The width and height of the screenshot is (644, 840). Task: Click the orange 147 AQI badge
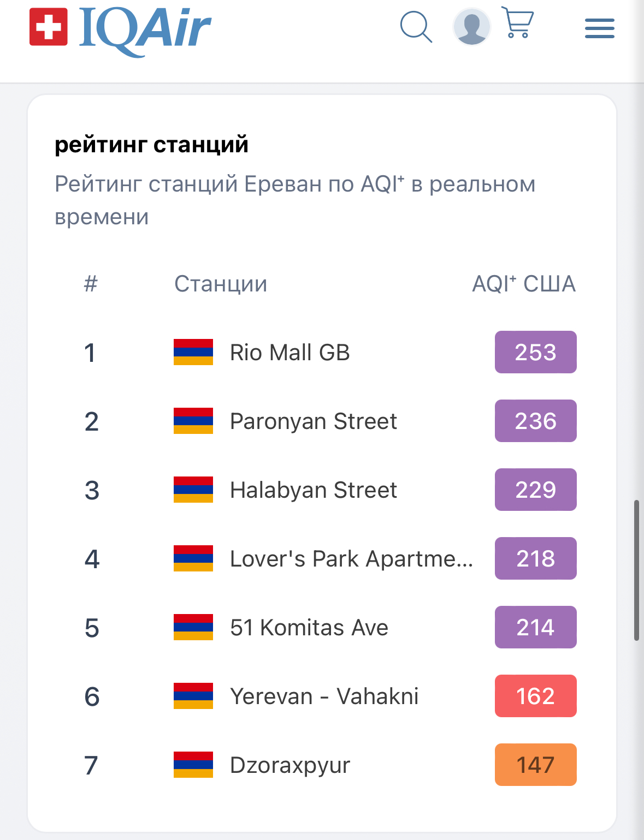(535, 765)
